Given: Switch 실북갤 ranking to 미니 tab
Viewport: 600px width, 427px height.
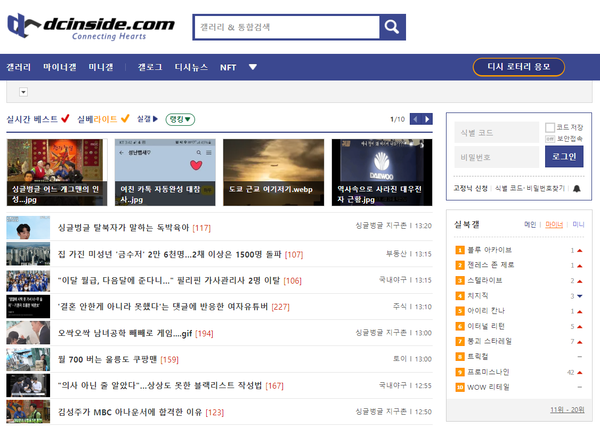Looking at the screenshot, I should (x=578, y=225).
